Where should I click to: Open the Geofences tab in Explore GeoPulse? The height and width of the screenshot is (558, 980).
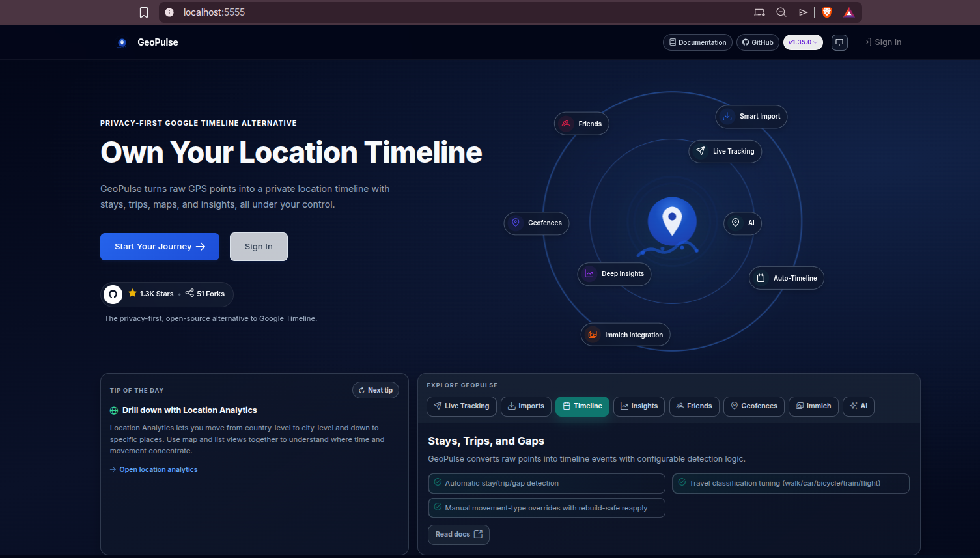[x=754, y=406]
